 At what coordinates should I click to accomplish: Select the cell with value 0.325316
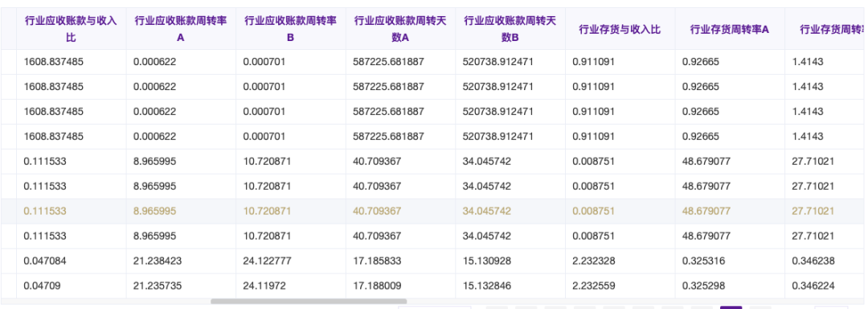[730, 261]
